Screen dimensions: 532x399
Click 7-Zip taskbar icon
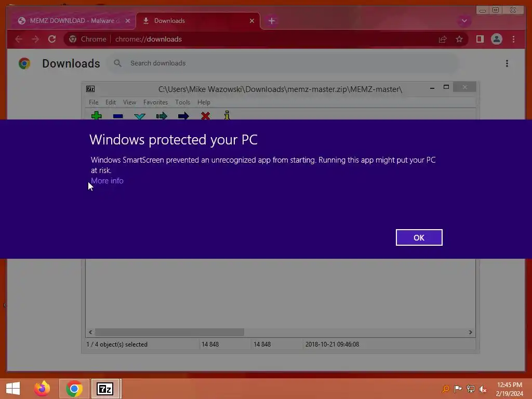pyautogui.click(x=105, y=389)
